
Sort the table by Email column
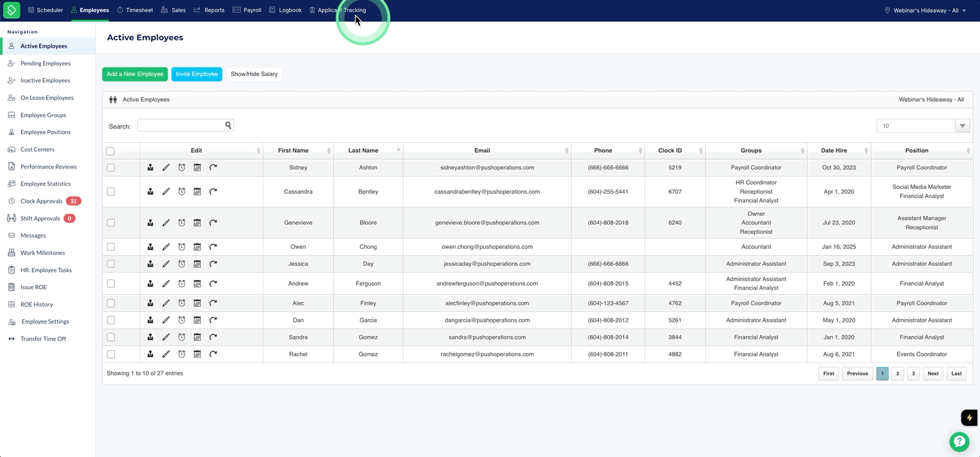click(487, 150)
